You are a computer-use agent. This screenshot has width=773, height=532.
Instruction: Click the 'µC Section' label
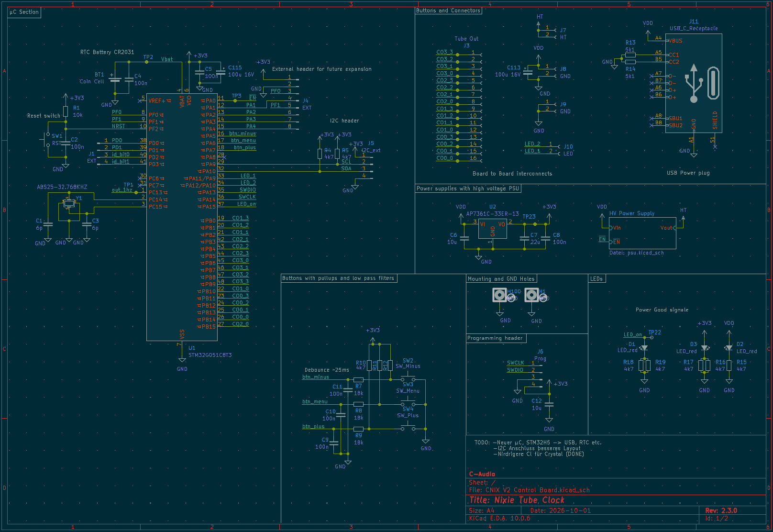(x=24, y=12)
